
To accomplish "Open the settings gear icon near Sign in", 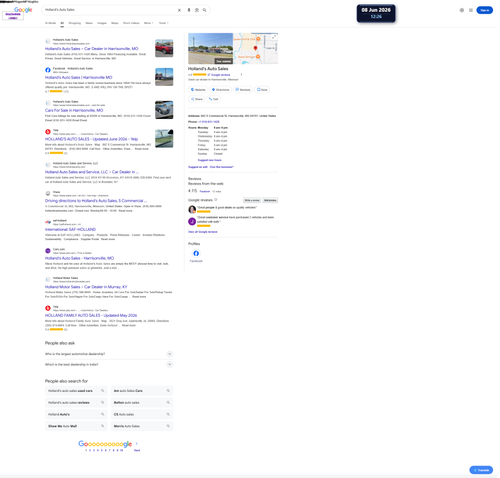I will click(462, 10).
